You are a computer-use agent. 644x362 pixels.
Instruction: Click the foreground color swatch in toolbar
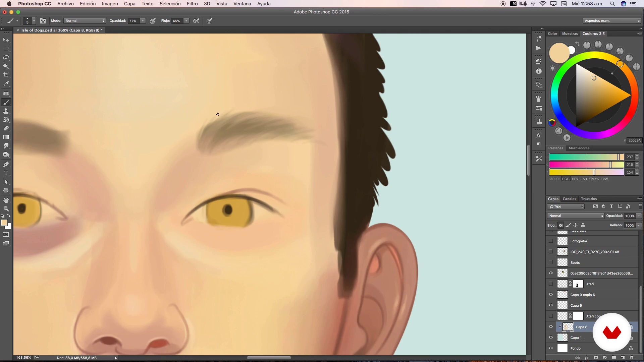click(4, 223)
